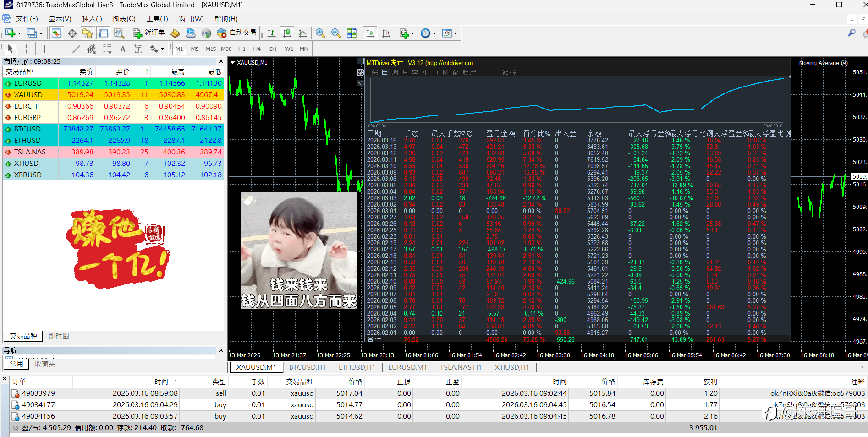Click the tile windows grid icon
Image resolution: width=868 pixels, height=437 pixels.
click(x=352, y=33)
